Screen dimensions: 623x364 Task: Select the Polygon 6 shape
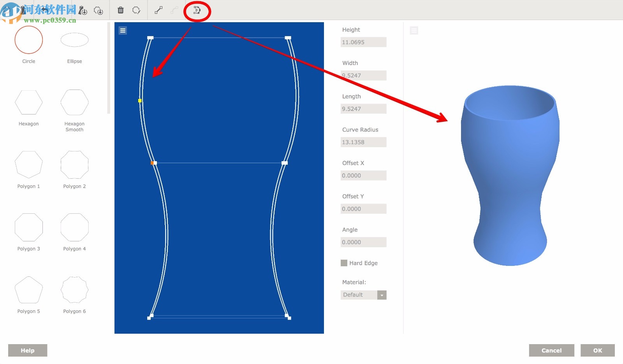(x=74, y=290)
